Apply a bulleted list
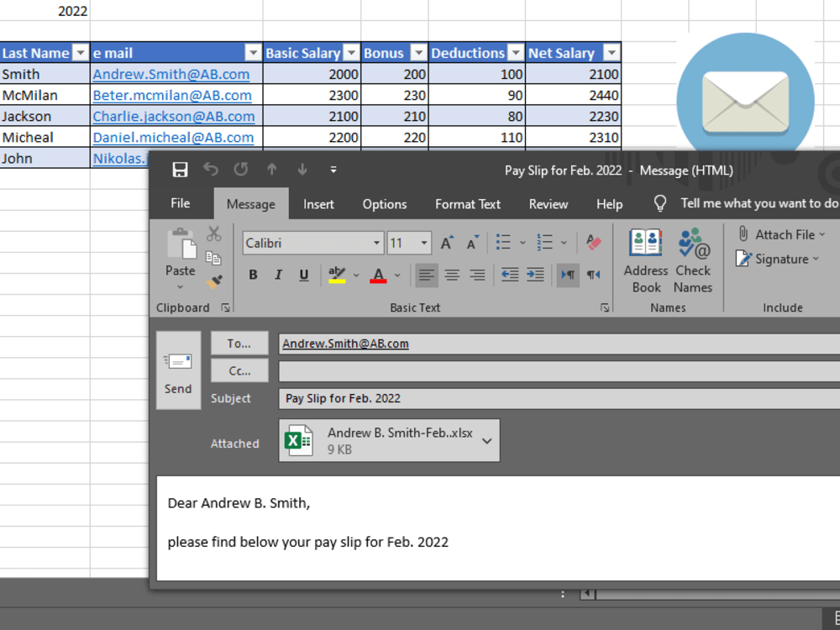Image resolution: width=840 pixels, height=630 pixels. click(x=503, y=242)
